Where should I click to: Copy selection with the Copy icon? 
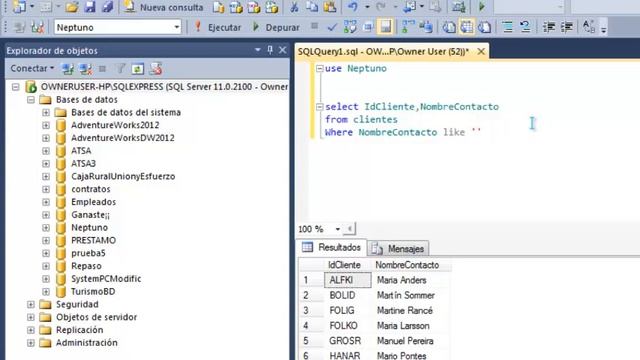pyautogui.click(x=312, y=7)
